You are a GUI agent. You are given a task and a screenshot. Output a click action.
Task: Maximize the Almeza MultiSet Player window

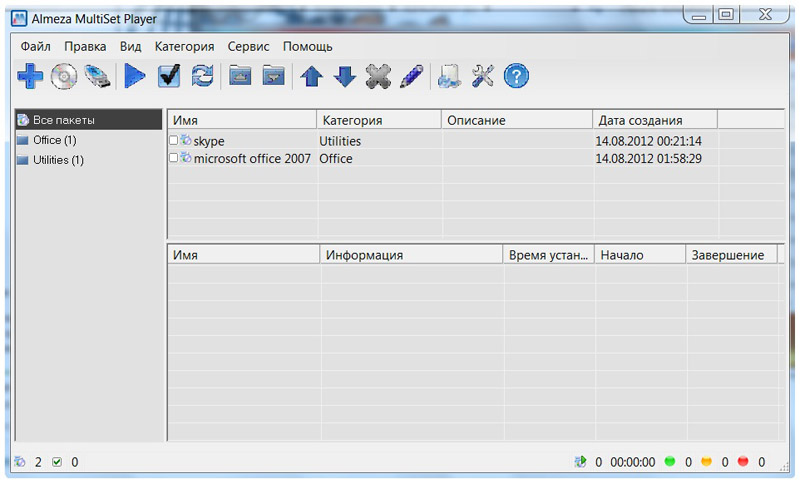click(x=726, y=15)
